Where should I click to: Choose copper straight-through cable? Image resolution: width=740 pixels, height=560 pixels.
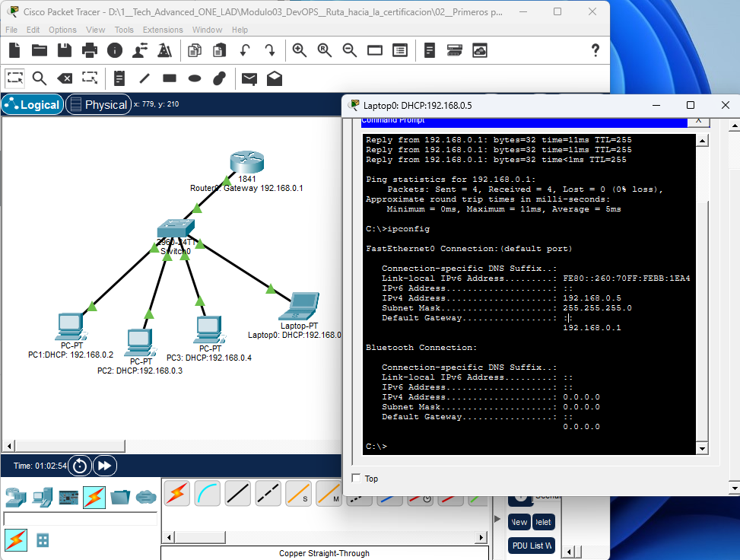coord(238,493)
